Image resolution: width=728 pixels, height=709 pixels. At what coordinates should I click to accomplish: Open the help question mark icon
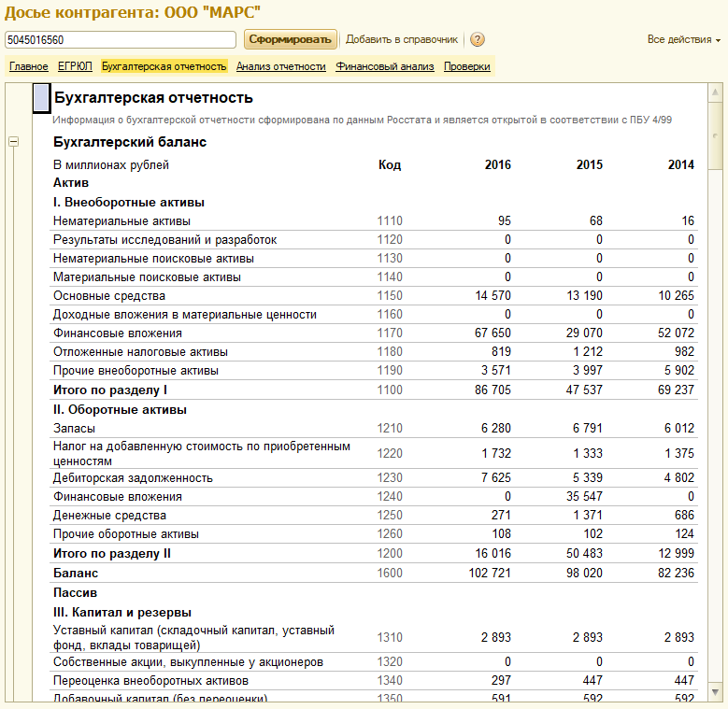(x=478, y=39)
